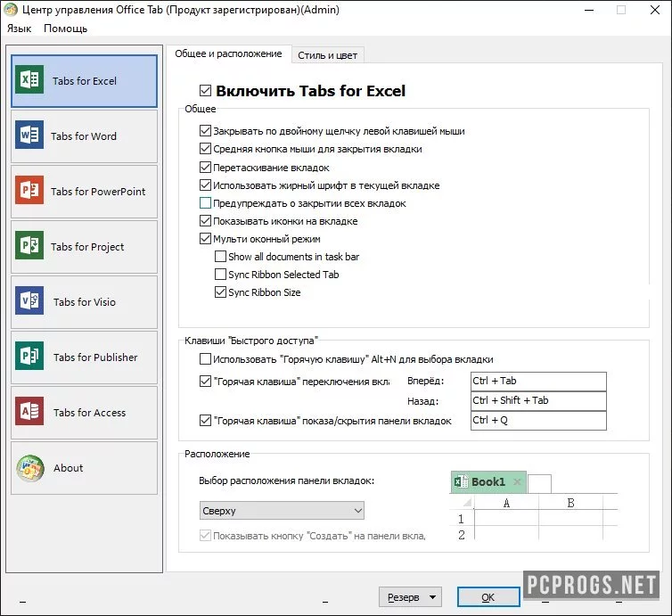Click the Excel file icon on Book1 preview tab
672x616 pixels.
click(x=461, y=481)
